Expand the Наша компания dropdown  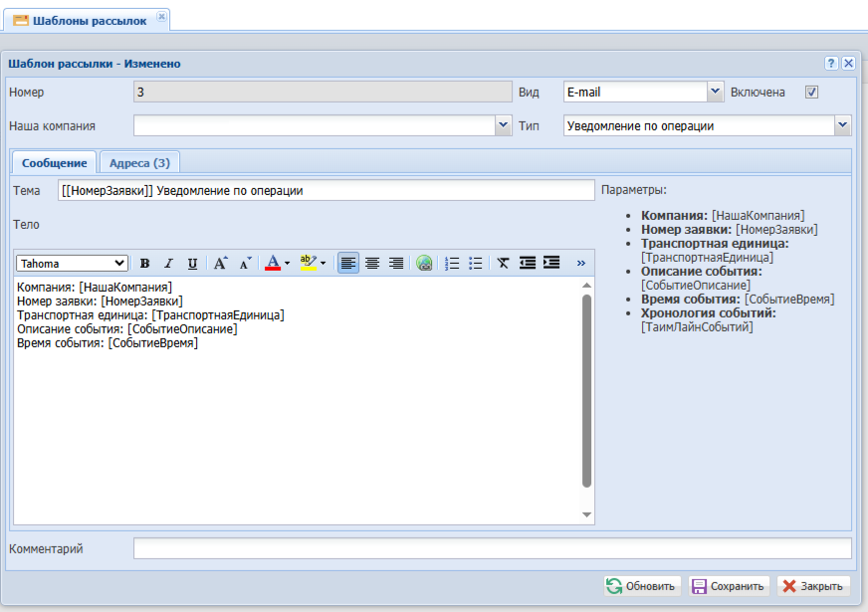pos(503,126)
